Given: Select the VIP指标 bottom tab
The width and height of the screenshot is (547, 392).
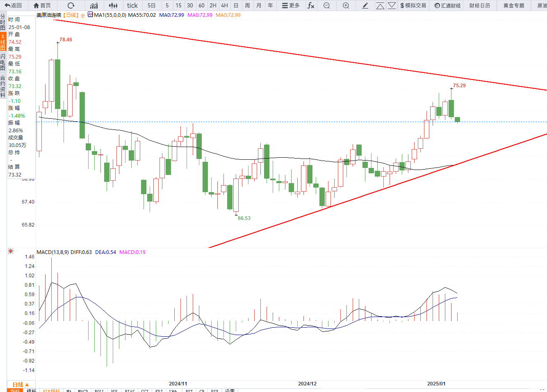Looking at the screenshot, I should click(x=51, y=390).
